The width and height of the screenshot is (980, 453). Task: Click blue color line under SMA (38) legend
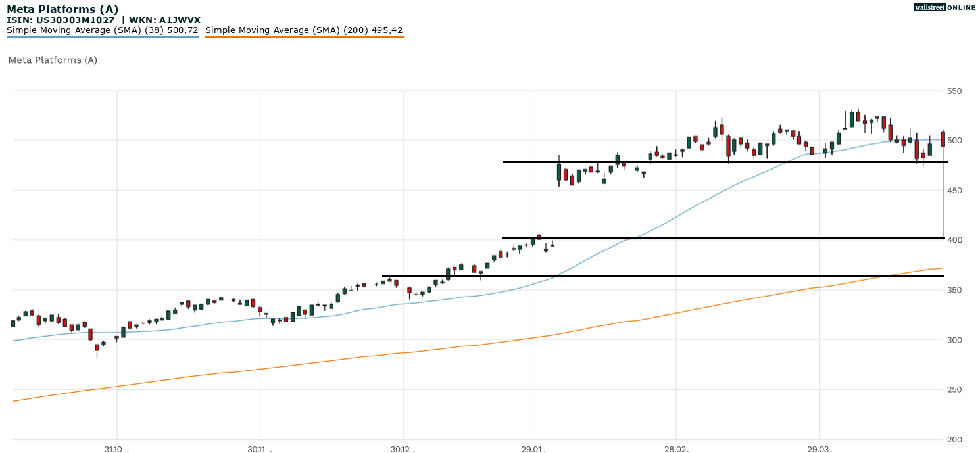[103, 37]
